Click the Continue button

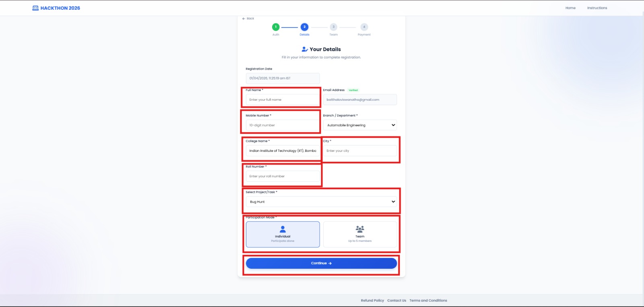(321, 263)
